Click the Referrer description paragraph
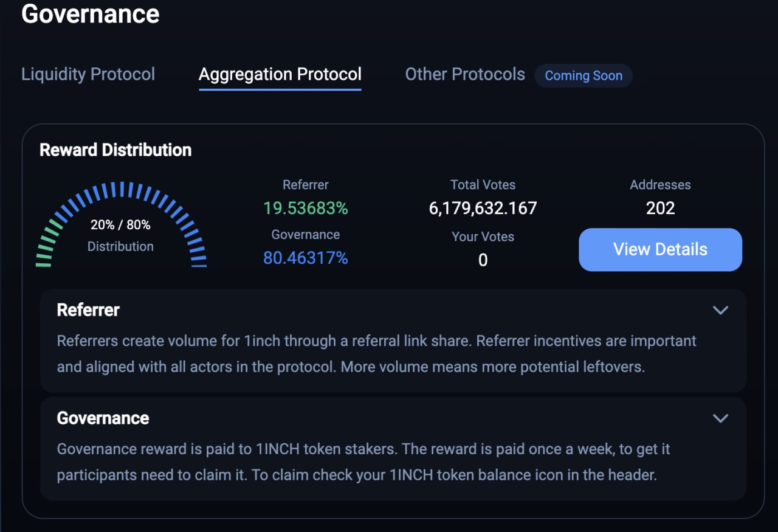778x532 pixels. 377,354
